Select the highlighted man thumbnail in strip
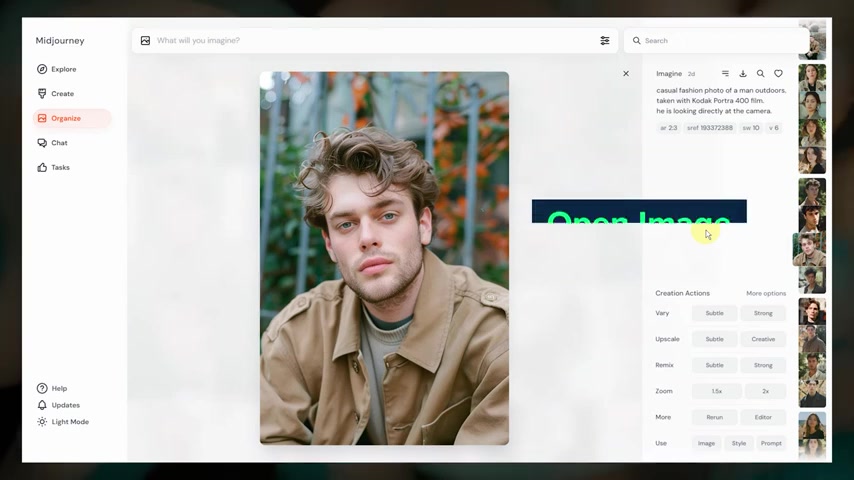Screen dimensions: 854x480 (x=809, y=250)
